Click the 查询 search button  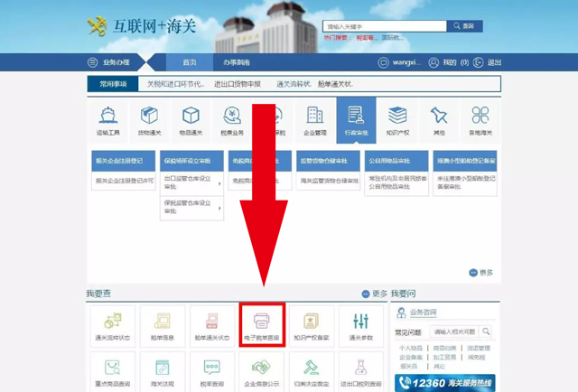464,26
